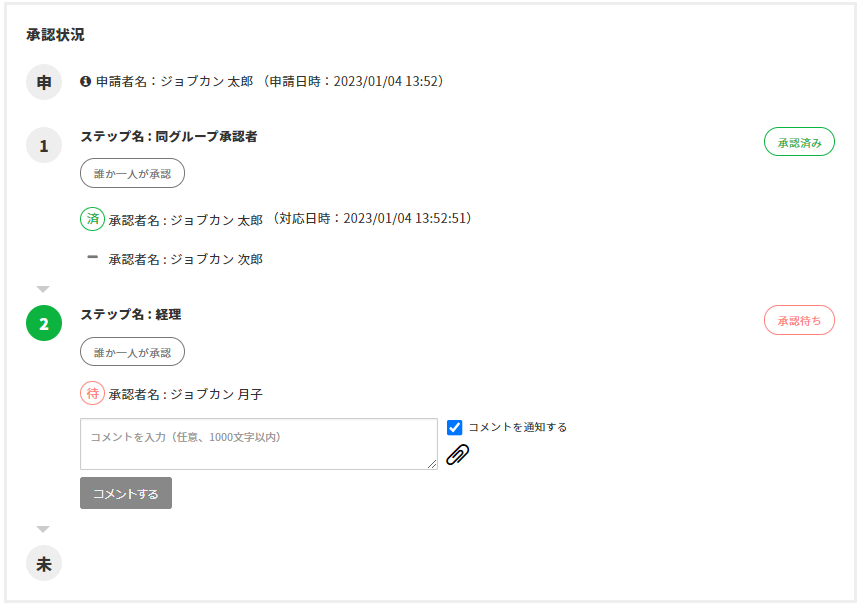Image resolution: width=860 pixels, height=606 pixels.
Task: Click the 承認済み status badge
Action: click(x=799, y=142)
